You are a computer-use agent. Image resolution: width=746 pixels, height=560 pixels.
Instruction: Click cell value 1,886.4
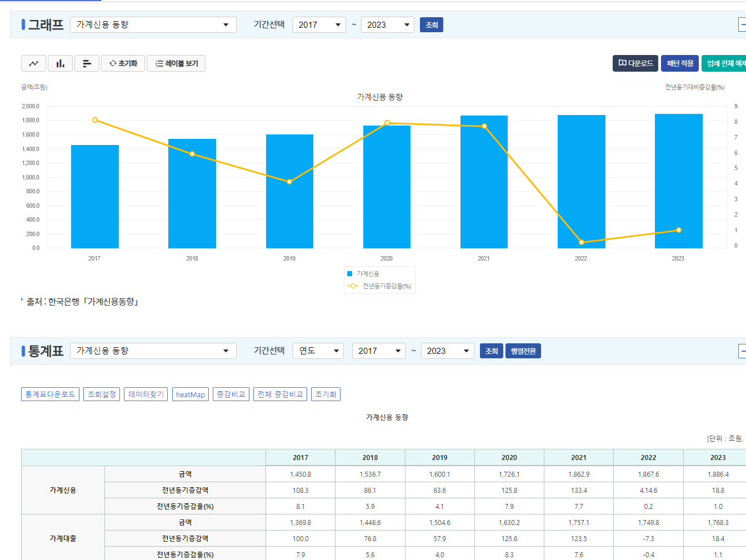click(x=718, y=474)
